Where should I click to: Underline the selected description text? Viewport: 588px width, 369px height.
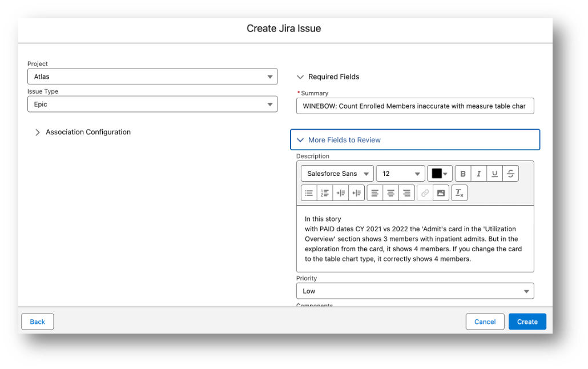coord(494,174)
